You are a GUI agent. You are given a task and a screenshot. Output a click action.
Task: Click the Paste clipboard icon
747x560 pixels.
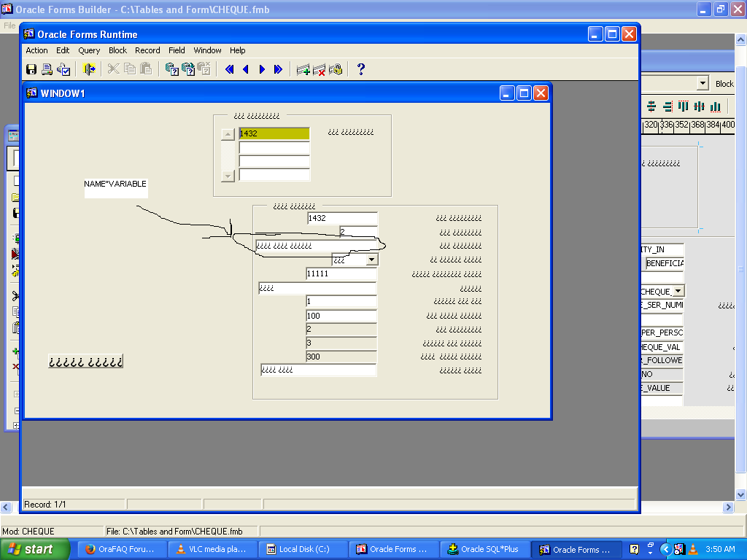pyautogui.click(x=146, y=69)
